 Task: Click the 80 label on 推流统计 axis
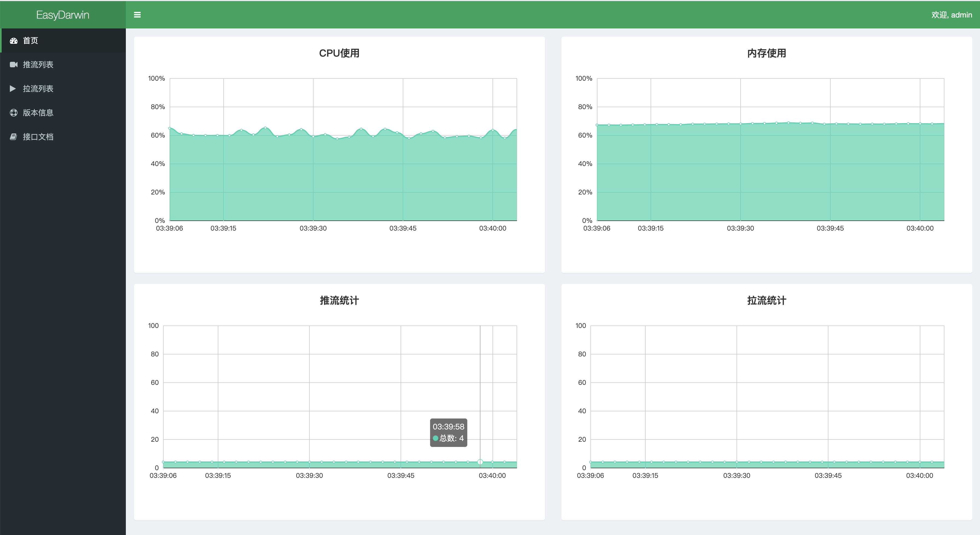[155, 354]
